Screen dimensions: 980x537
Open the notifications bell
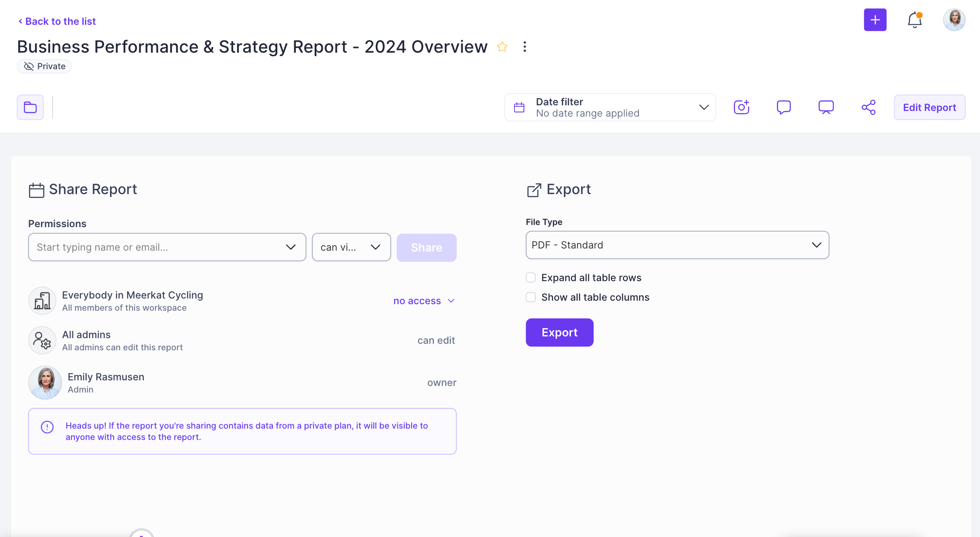click(914, 20)
